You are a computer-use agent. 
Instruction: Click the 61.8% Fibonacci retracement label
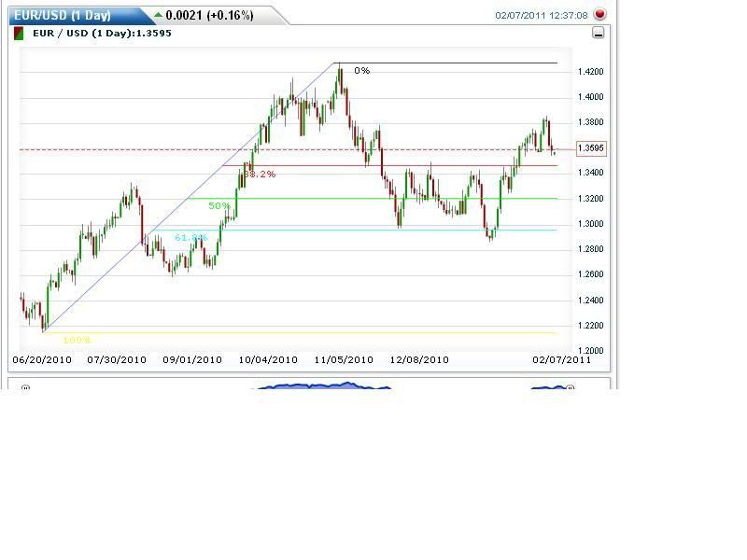191,237
